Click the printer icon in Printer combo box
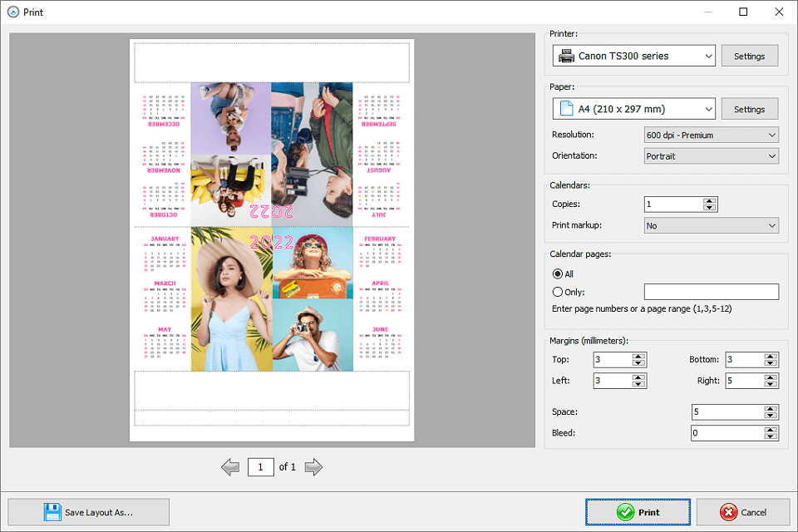 coord(566,56)
